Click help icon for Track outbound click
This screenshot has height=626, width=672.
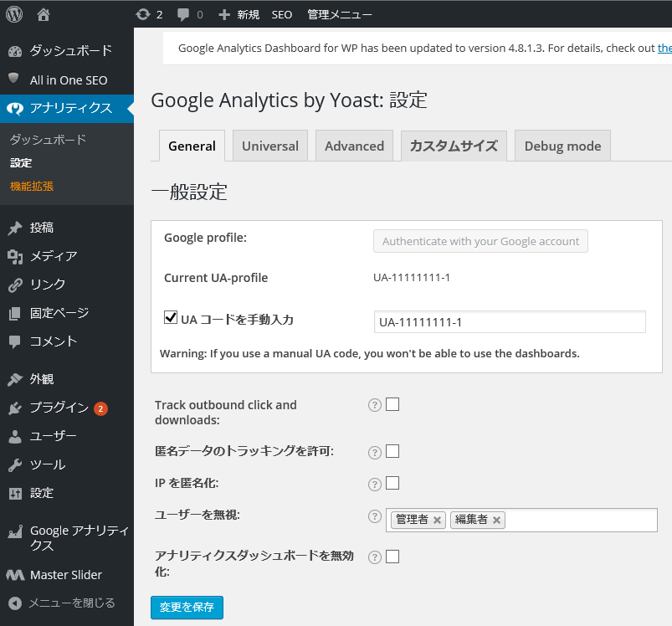coord(375,405)
